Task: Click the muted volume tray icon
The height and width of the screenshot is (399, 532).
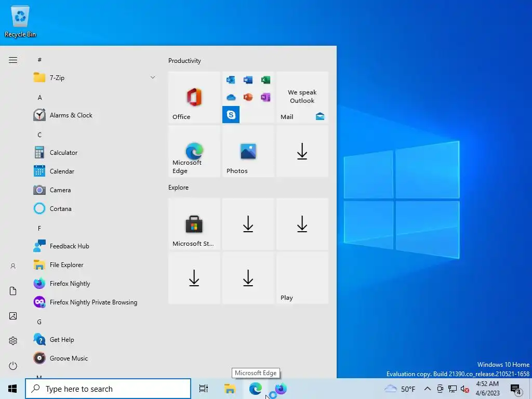Action: 465,389
